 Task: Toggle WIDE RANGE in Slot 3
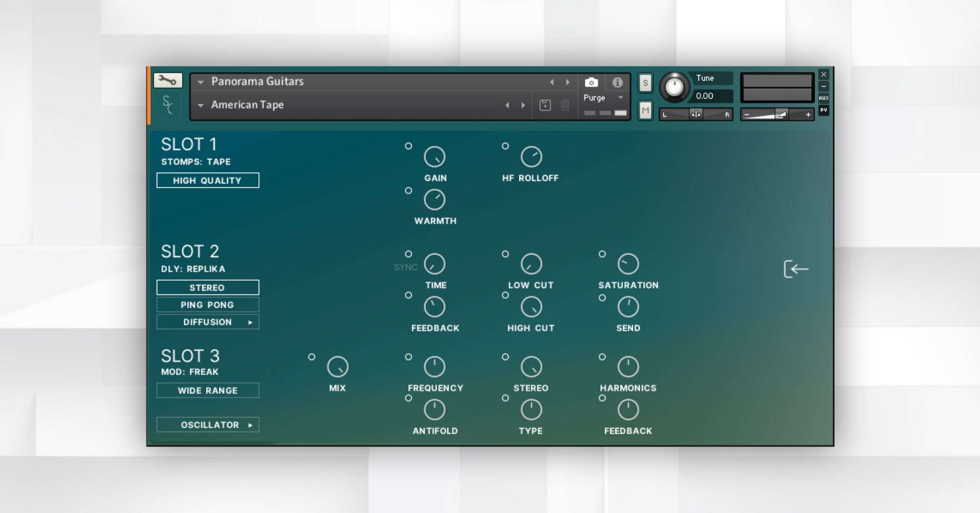[208, 390]
